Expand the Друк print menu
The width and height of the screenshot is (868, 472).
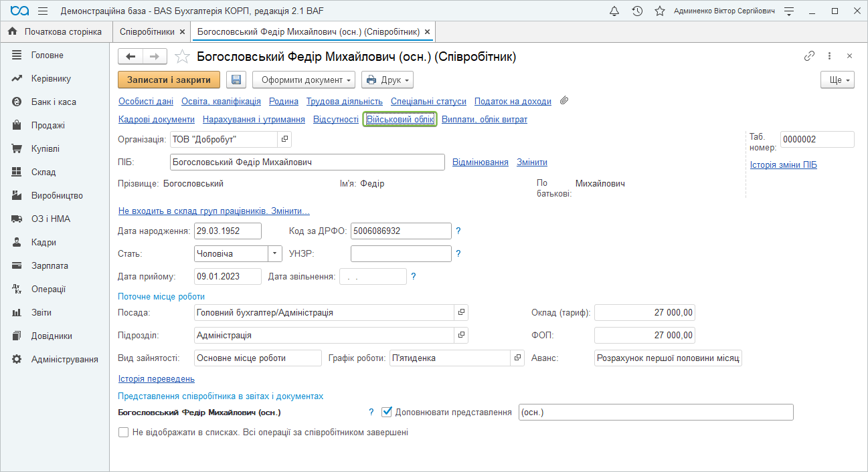coord(387,80)
